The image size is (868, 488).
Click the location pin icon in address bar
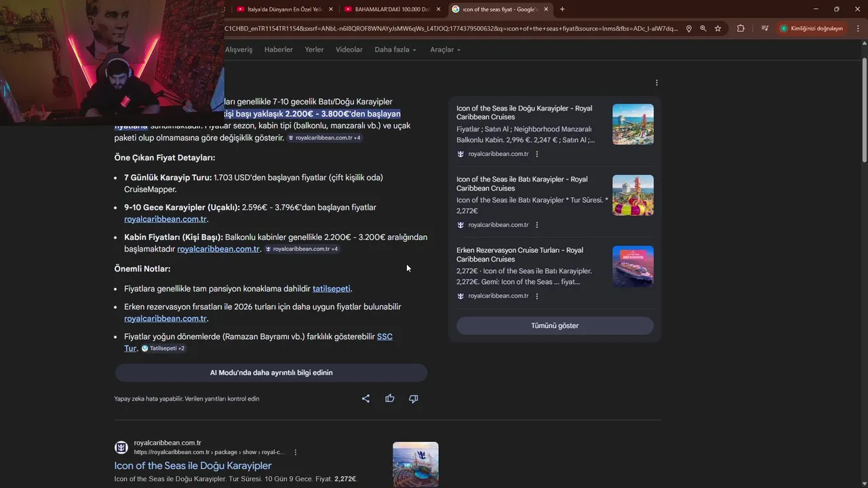(x=689, y=28)
